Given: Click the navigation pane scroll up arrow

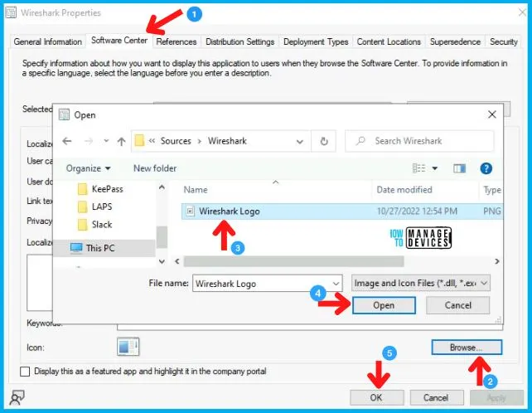Looking at the screenshot, I should pos(162,187).
